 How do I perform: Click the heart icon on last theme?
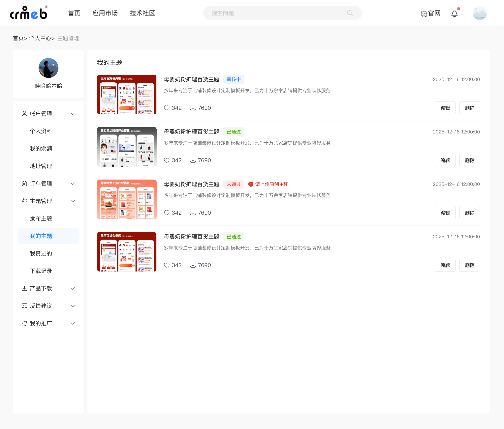pyautogui.click(x=167, y=265)
